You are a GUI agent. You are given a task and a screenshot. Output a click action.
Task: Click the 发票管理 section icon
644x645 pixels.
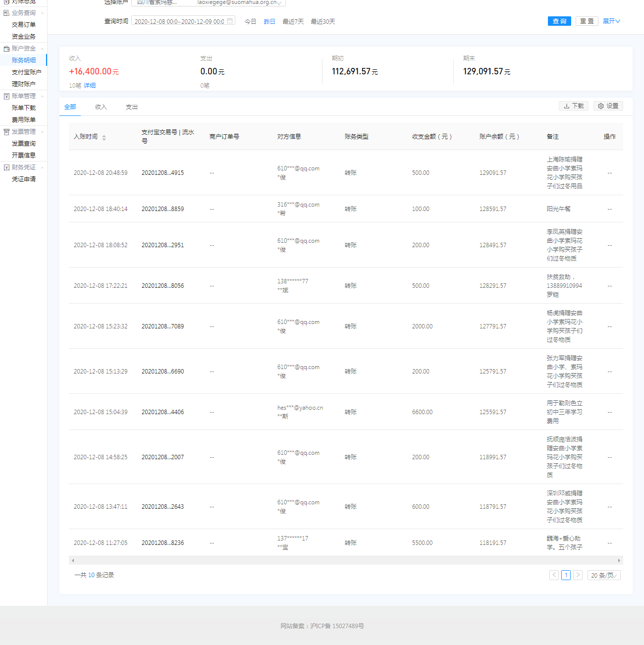coord(6,132)
